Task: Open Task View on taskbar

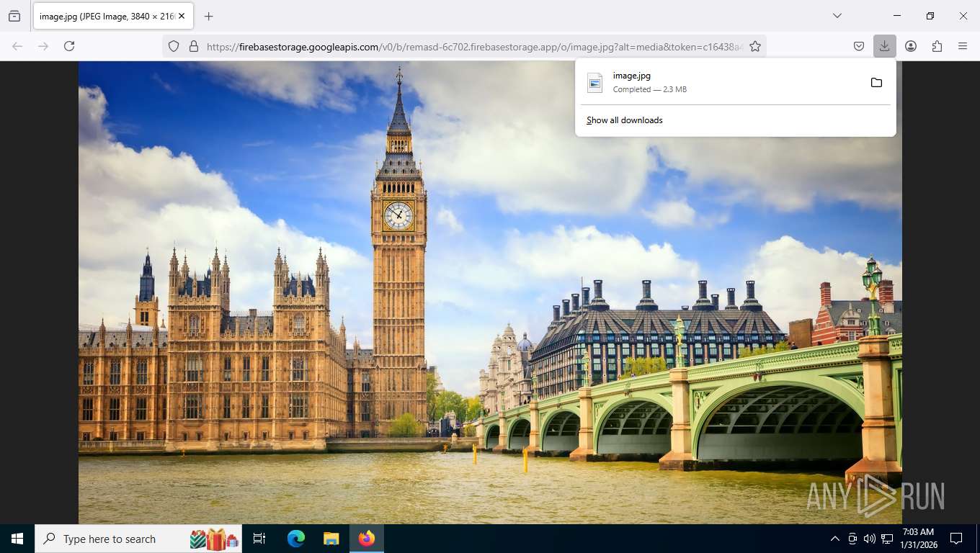Action: [x=259, y=539]
